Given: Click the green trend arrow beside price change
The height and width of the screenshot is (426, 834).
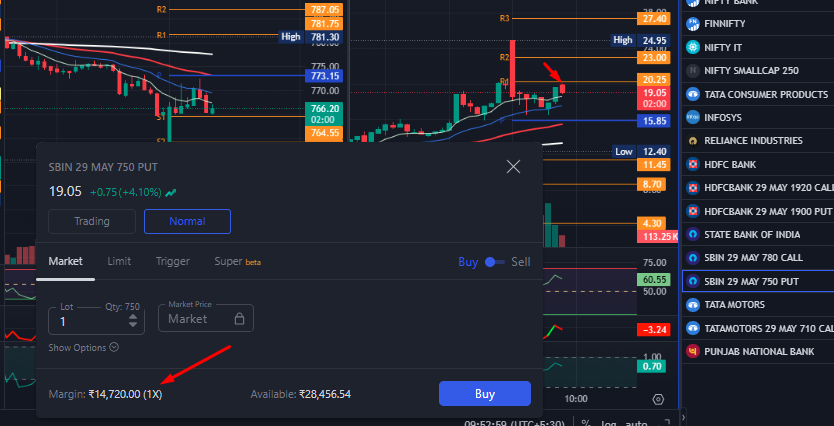Looking at the screenshot, I should point(171,193).
